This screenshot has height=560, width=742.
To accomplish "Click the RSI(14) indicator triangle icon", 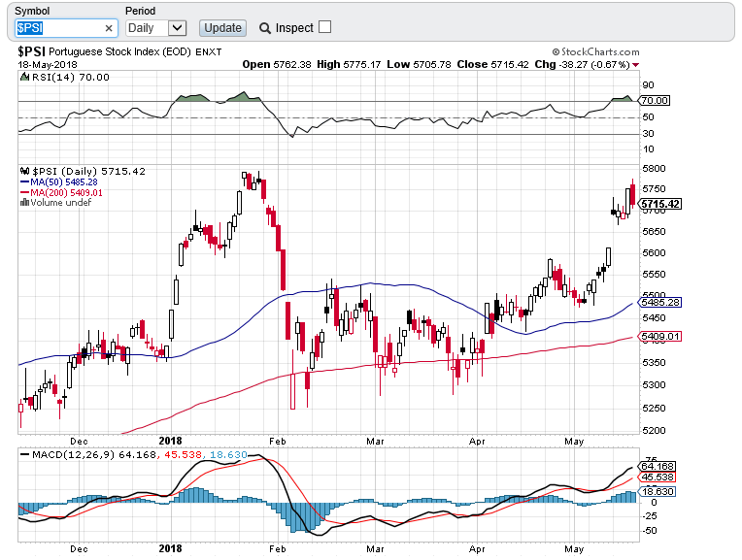I will click(24, 77).
